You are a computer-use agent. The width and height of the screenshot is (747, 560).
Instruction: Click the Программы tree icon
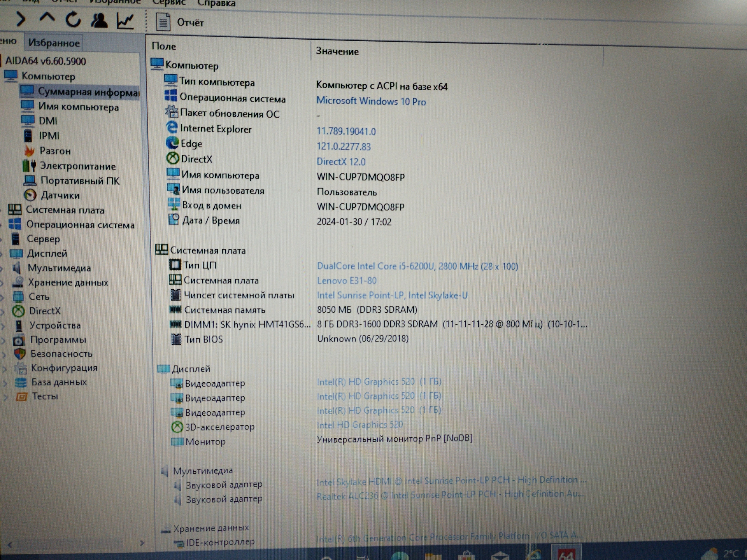coord(19,340)
